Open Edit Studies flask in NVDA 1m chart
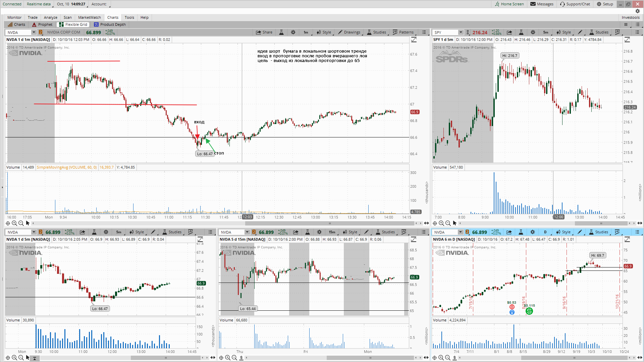The height and width of the screenshot is (362, 644). [x=281, y=32]
